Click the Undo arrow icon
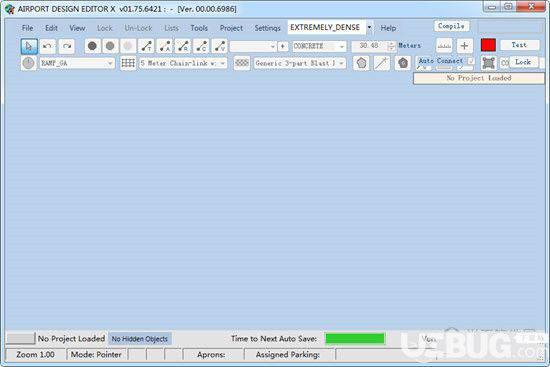 pyautogui.click(x=48, y=46)
